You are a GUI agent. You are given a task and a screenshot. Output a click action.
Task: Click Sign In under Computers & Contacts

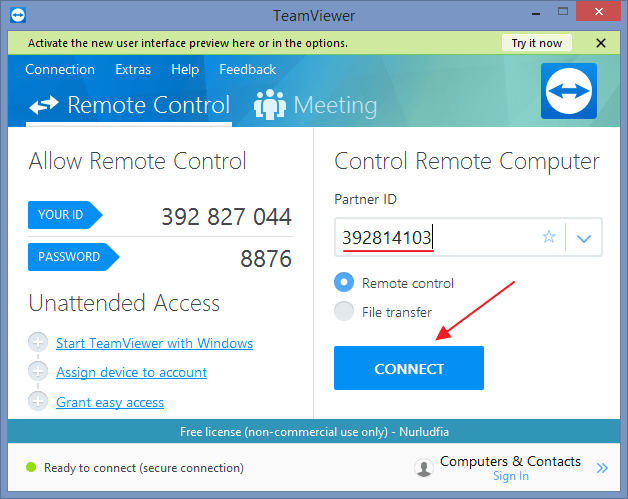click(x=511, y=476)
